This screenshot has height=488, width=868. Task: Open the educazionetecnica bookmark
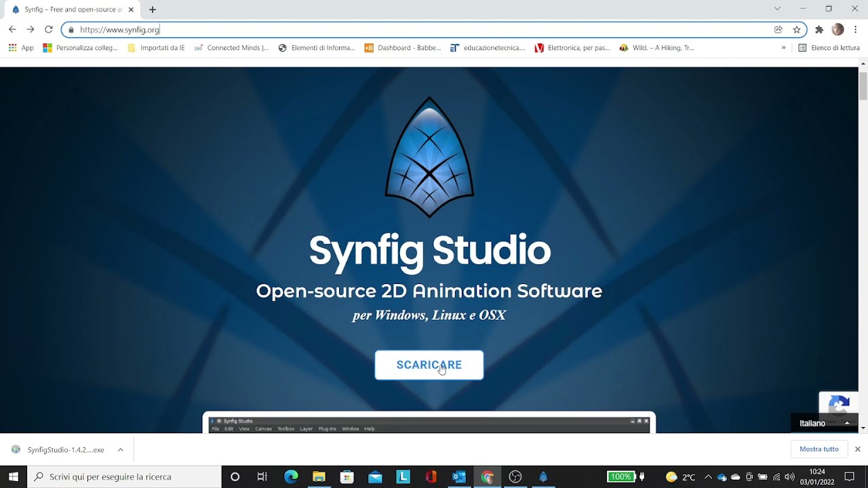[x=488, y=48]
